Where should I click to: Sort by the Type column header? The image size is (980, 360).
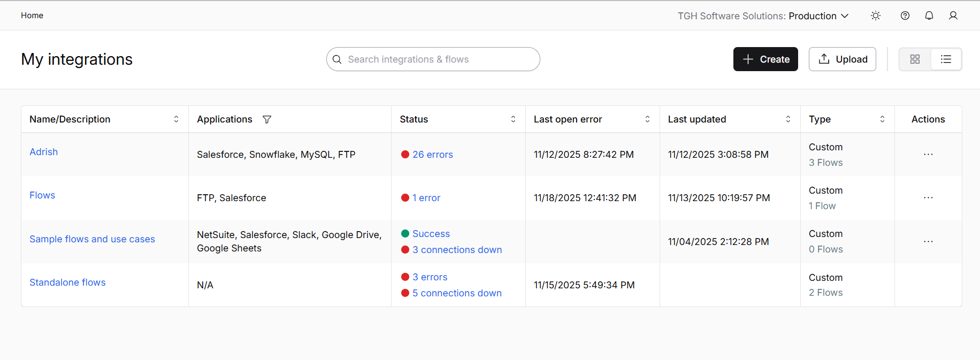click(x=882, y=119)
